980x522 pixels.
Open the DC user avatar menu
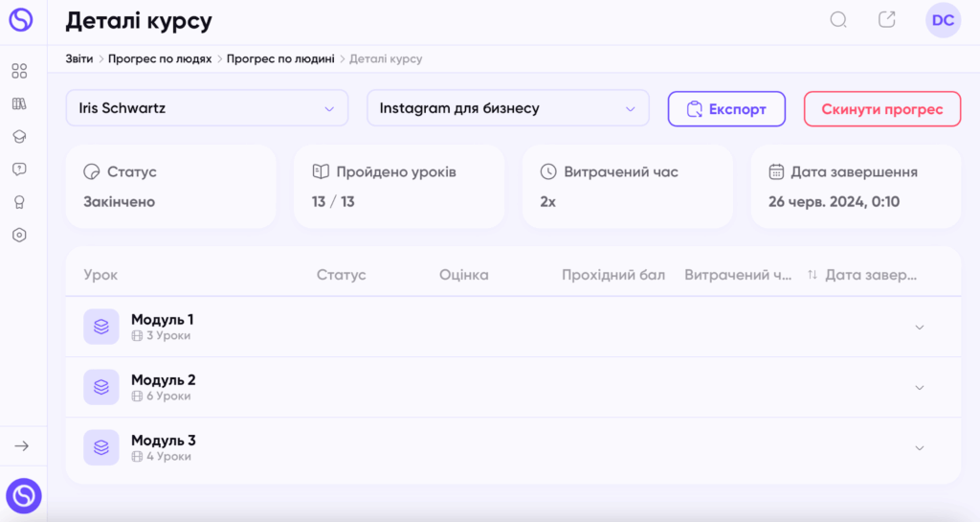click(943, 20)
